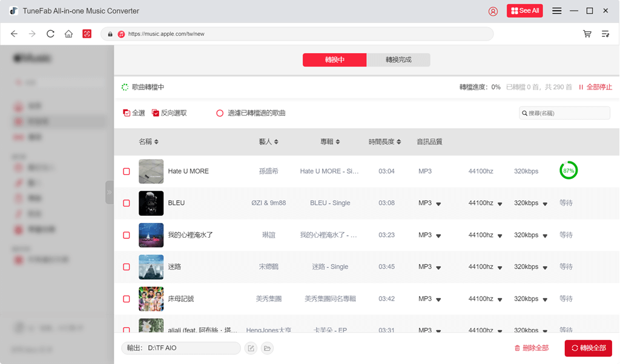This screenshot has width=620, height=364.
Task: Switch to the 轉換中 tab
Action: (x=334, y=60)
